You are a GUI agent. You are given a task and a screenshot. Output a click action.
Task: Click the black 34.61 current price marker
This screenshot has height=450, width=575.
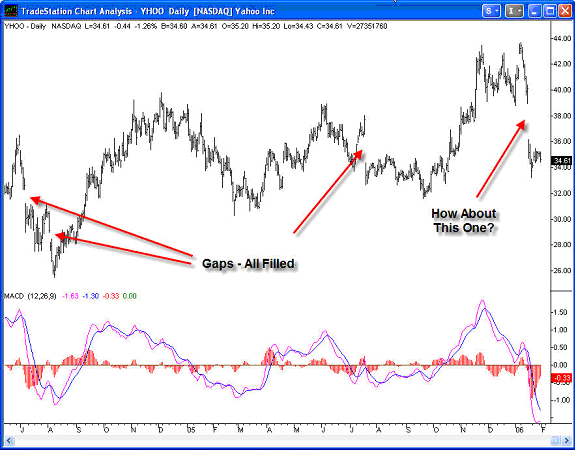click(562, 161)
